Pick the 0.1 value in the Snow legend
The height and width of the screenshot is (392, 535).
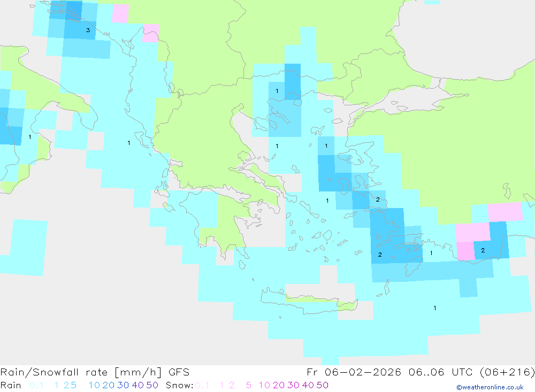(x=202, y=385)
